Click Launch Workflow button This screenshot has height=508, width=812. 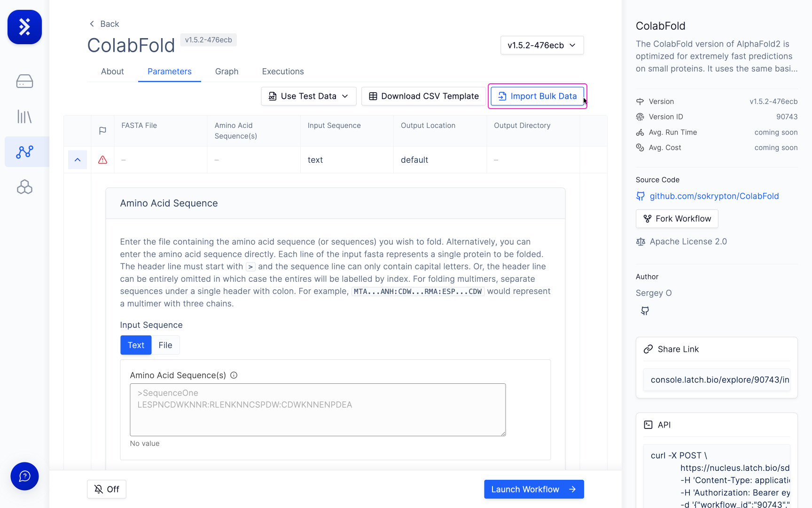[x=534, y=489]
